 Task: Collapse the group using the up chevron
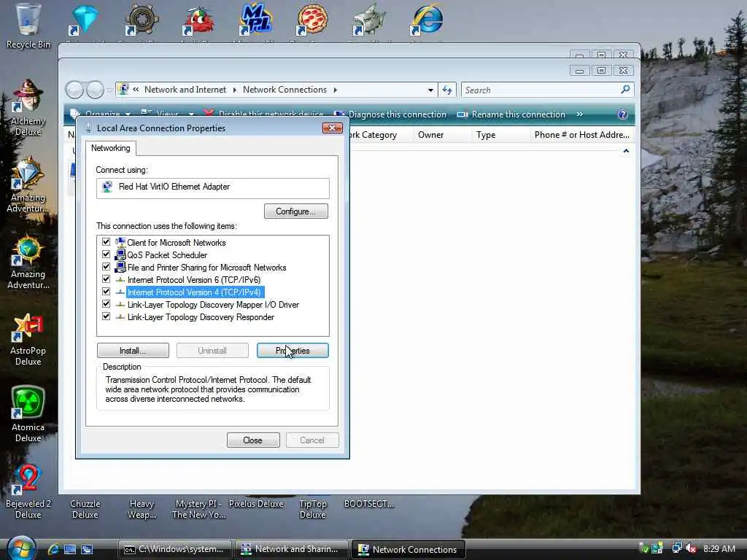coord(626,151)
